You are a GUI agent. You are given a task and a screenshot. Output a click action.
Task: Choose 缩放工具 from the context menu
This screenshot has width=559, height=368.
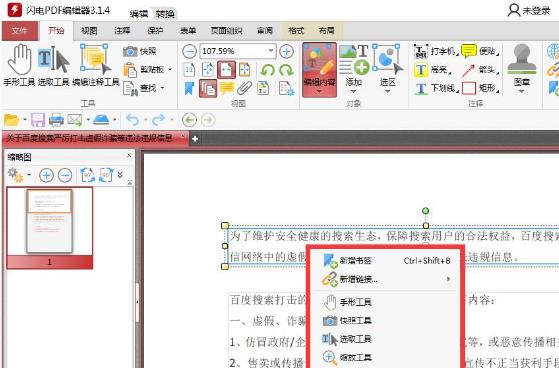pyautogui.click(x=386, y=358)
